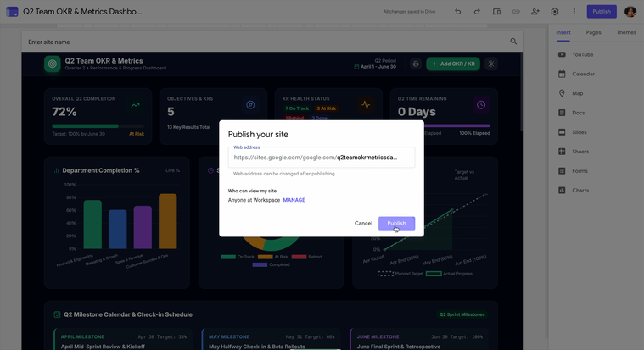Open the device preview icon
This screenshot has width=644, height=350.
[496, 12]
